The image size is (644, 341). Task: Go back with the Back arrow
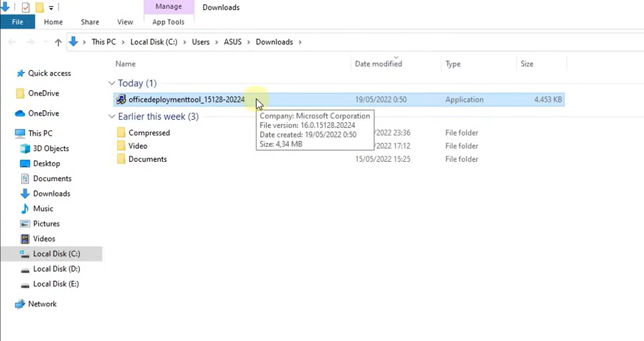click(x=12, y=42)
